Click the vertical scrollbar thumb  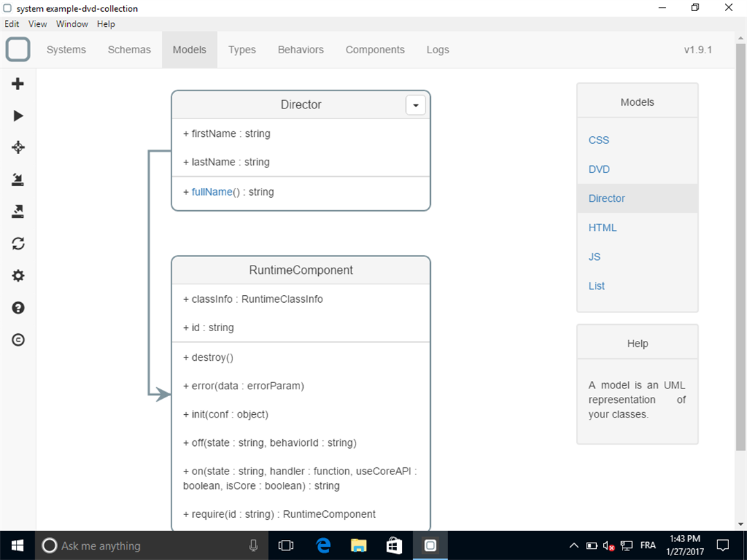[741, 247]
